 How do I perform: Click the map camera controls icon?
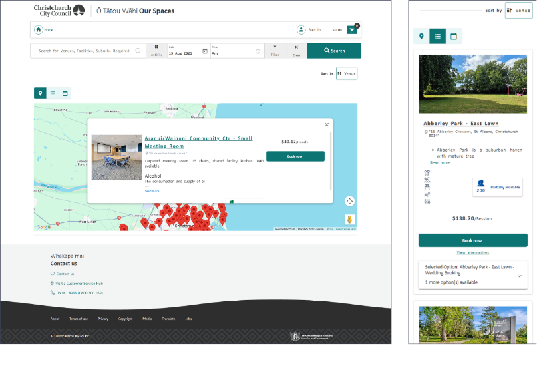click(x=349, y=201)
